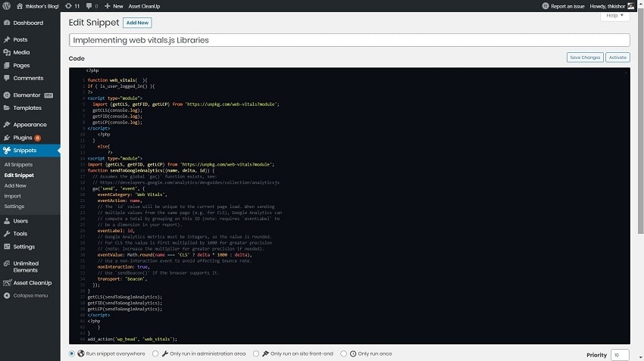Open Asset CleanUp in admin bar
Screen dimensions: 644x361
[x=144, y=6]
